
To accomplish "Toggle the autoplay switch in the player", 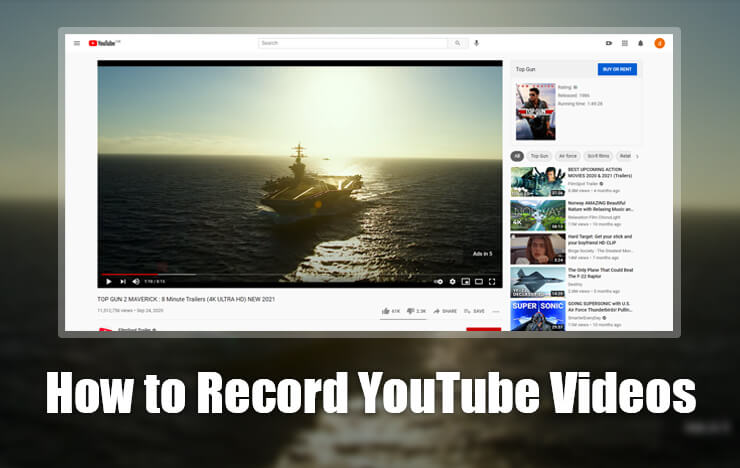I will [438, 282].
